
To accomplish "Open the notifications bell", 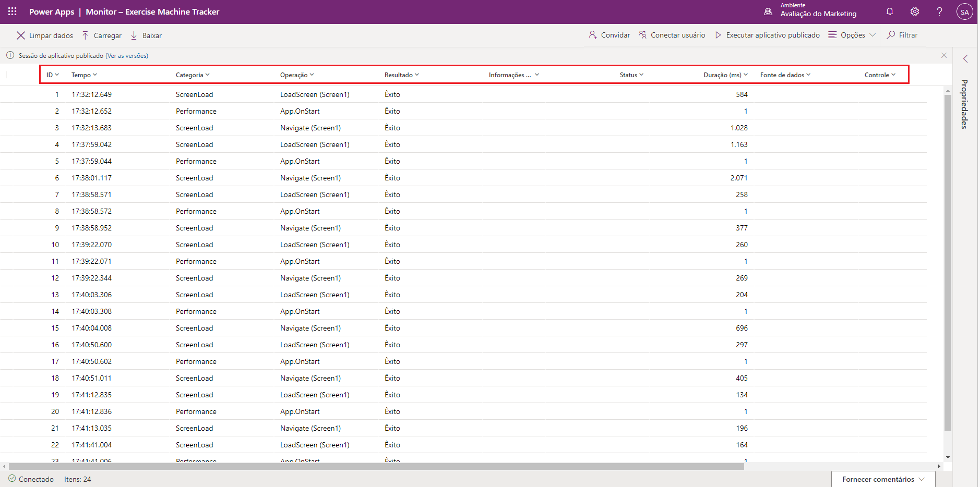I will coord(890,11).
